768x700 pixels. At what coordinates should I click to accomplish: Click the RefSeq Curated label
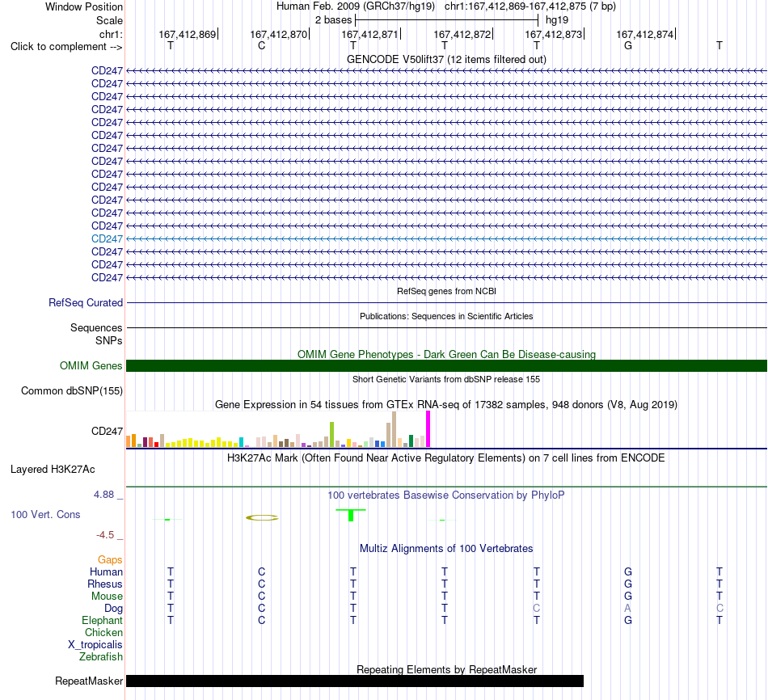[x=85, y=303]
